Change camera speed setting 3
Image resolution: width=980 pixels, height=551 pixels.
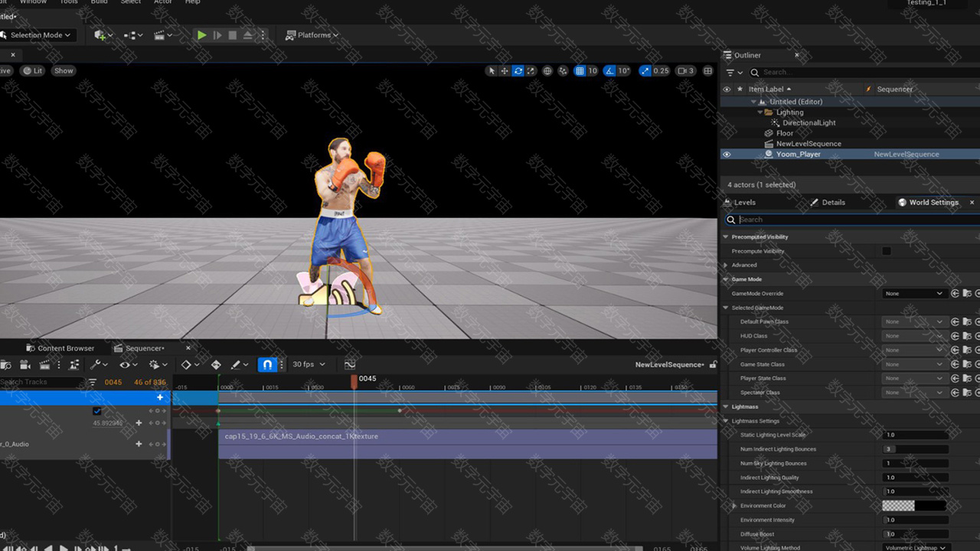(686, 70)
